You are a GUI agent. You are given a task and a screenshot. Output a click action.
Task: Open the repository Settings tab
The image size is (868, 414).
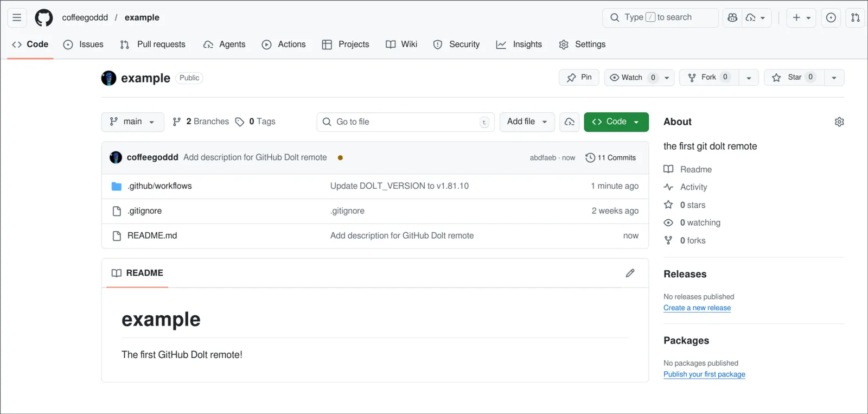(582, 44)
